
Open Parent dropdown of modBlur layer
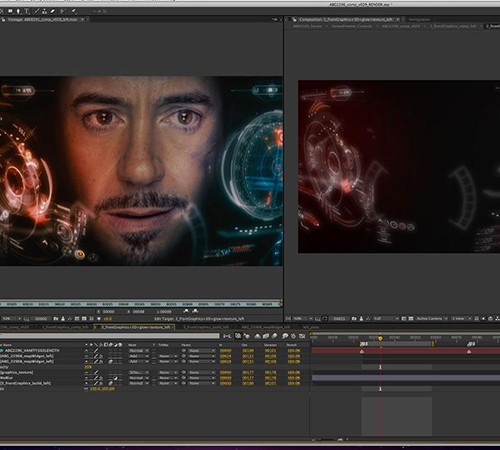coord(202,378)
